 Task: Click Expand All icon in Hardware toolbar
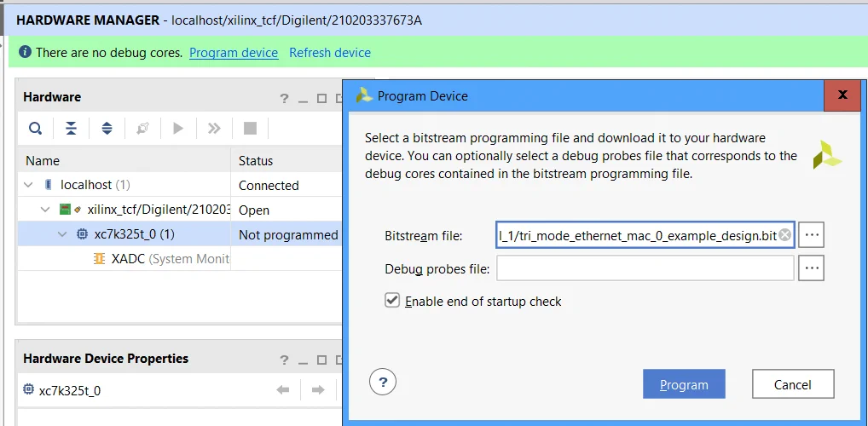[107, 129]
